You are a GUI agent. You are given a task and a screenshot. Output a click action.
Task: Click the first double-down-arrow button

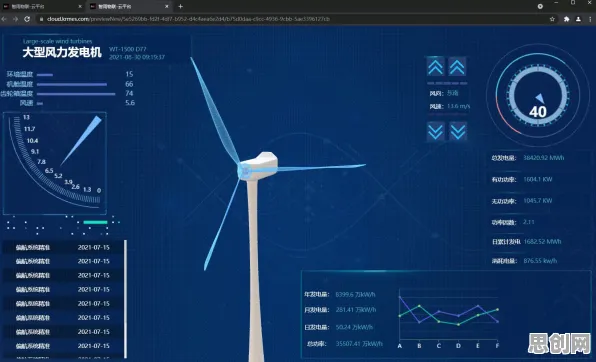pos(435,132)
